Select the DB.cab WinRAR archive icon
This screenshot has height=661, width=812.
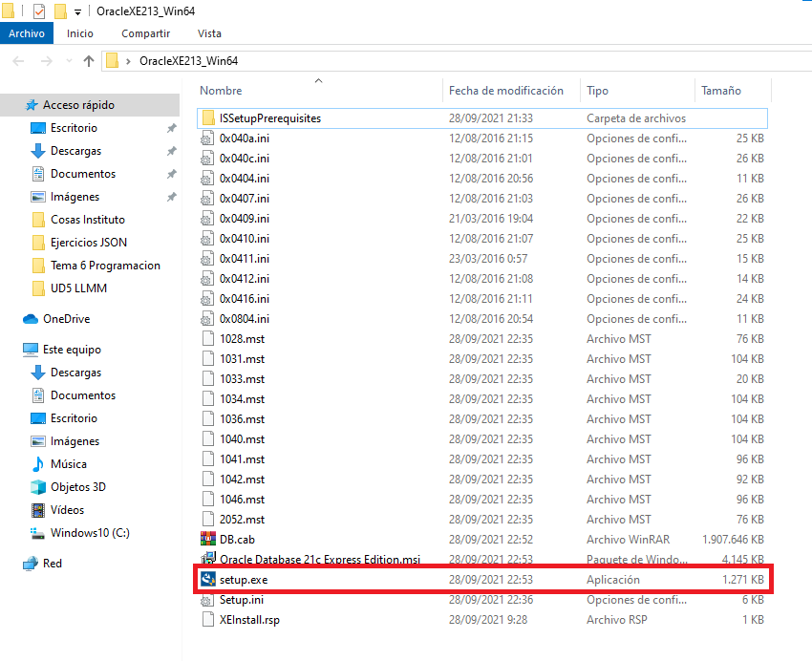pyautogui.click(x=208, y=540)
